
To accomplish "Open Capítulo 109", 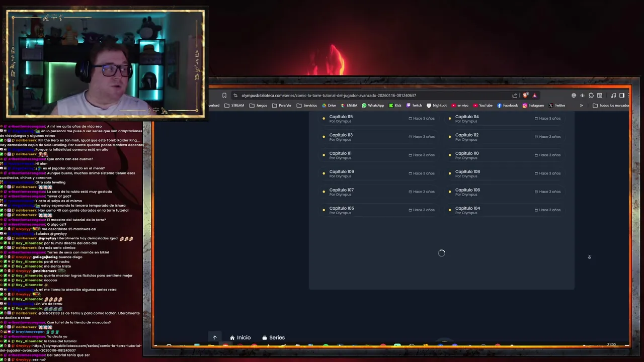I will (378, 173).
